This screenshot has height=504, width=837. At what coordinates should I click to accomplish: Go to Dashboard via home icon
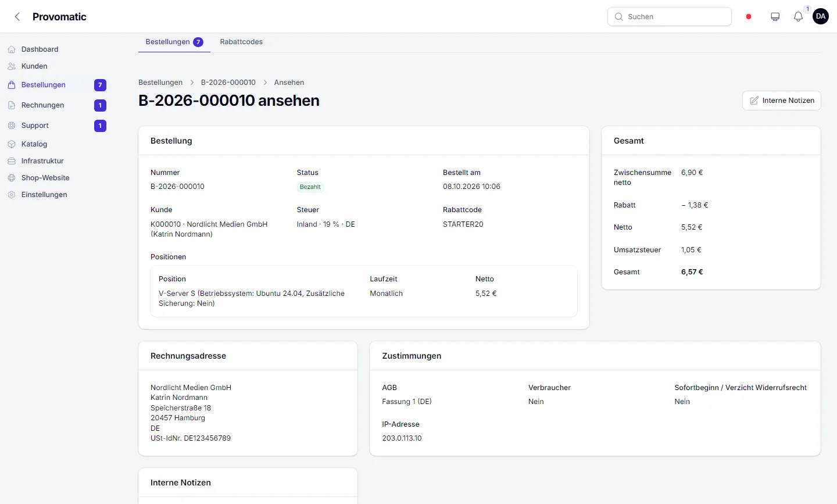pos(12,49)
